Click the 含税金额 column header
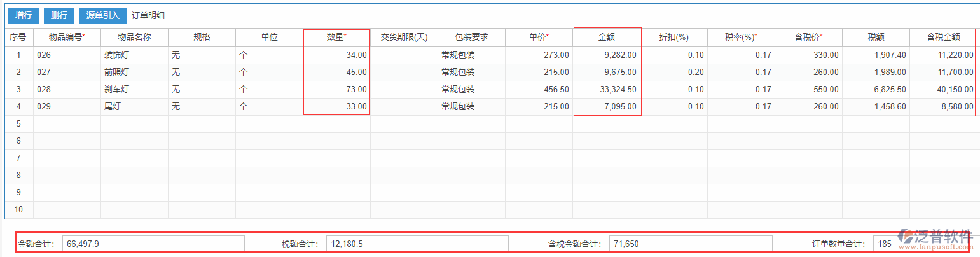 [x=943, y=38]
